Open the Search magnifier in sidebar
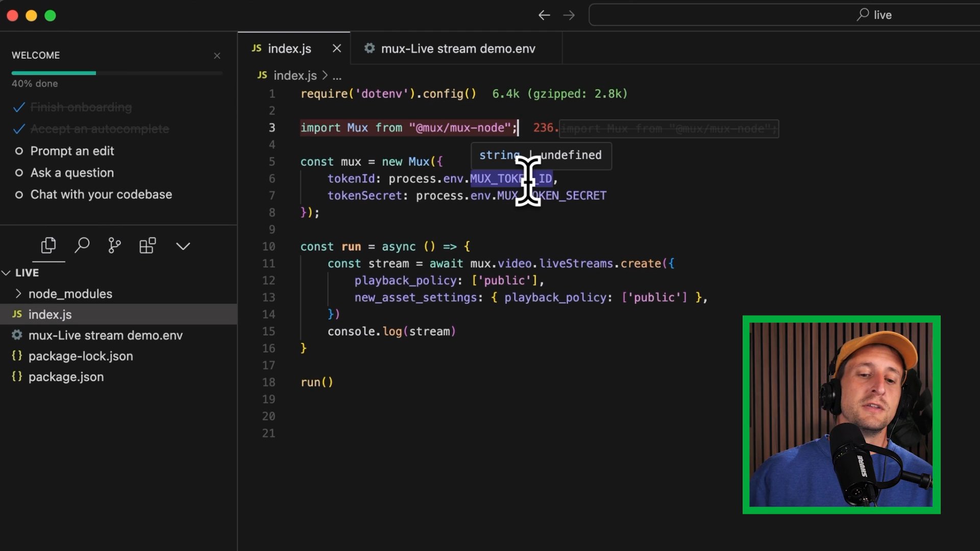 (x=82, y=246)
